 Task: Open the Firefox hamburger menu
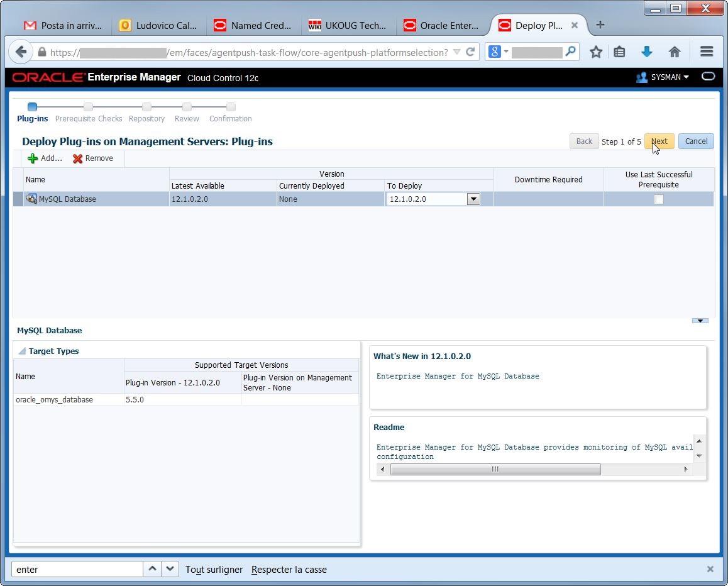(x=707, y=52)
